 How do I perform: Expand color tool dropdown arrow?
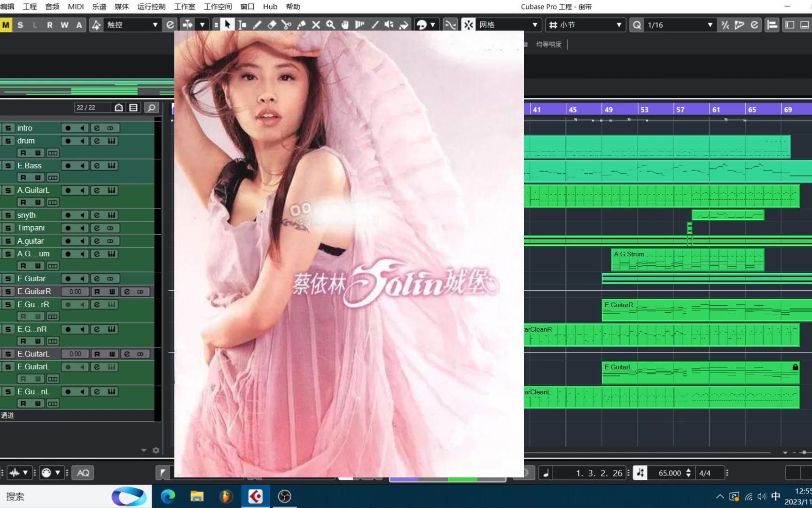(433, 25)
